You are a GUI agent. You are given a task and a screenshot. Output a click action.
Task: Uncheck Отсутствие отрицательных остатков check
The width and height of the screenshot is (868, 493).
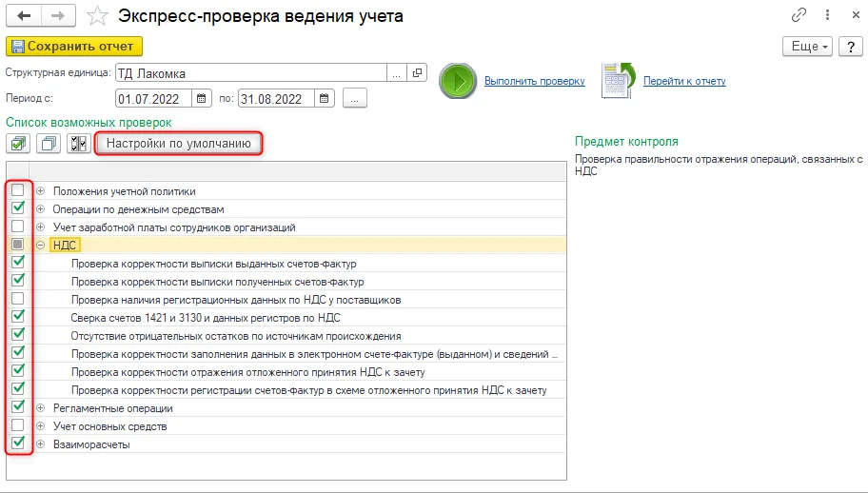[18, 335]
